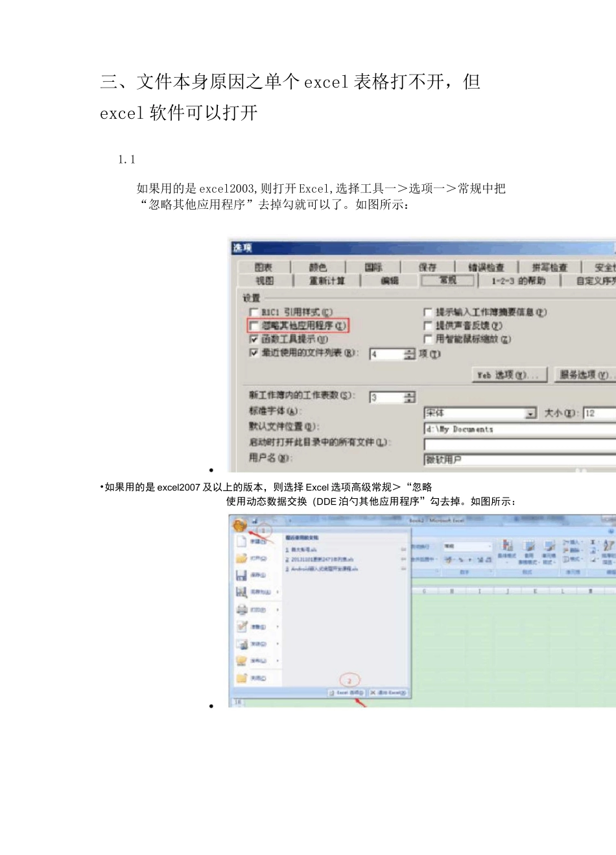Switch to the 国际 tab
The image size is (616, 855).
(373, 267)
